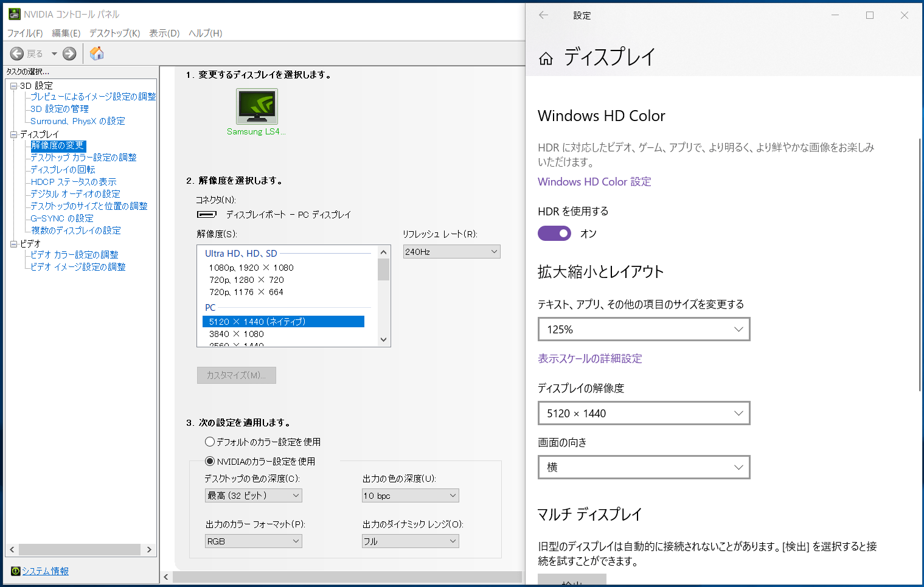Click the システム情報 link
Viewport: 924px width, 587px height.
[45, 571]
